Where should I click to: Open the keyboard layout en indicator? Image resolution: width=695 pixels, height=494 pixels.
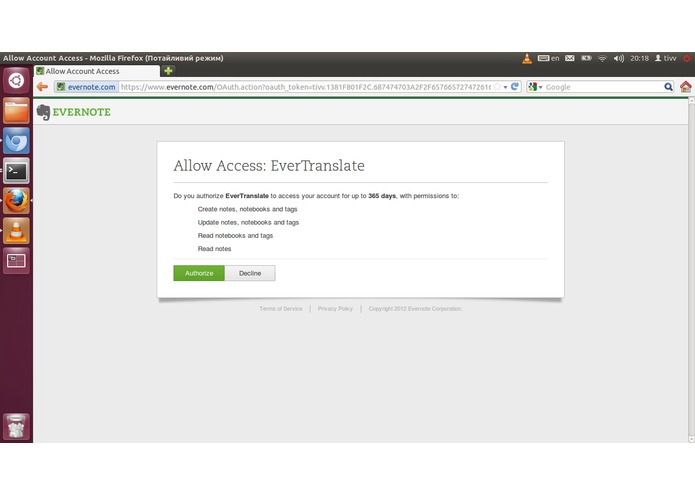(548, 58)
